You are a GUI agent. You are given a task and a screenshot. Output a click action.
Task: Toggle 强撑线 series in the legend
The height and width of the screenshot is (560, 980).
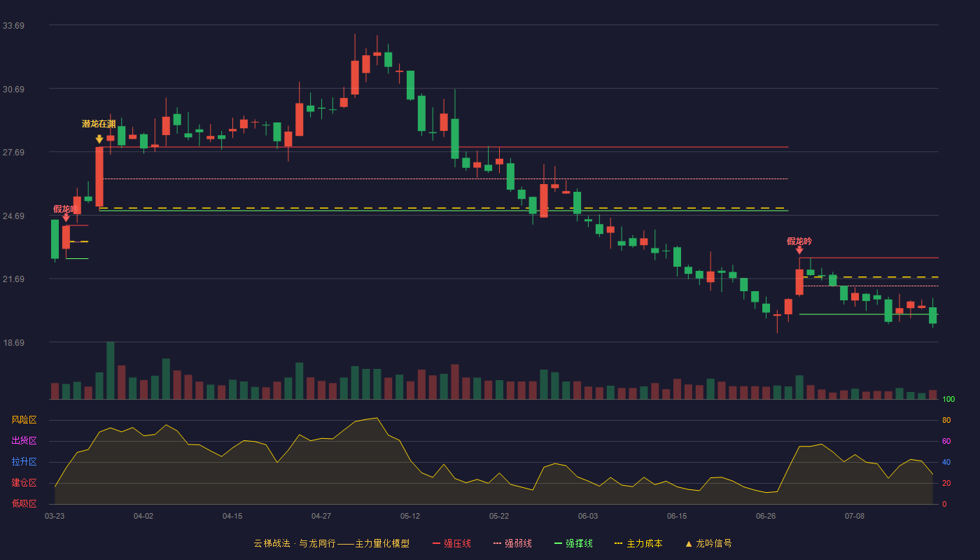click(573, 543)
